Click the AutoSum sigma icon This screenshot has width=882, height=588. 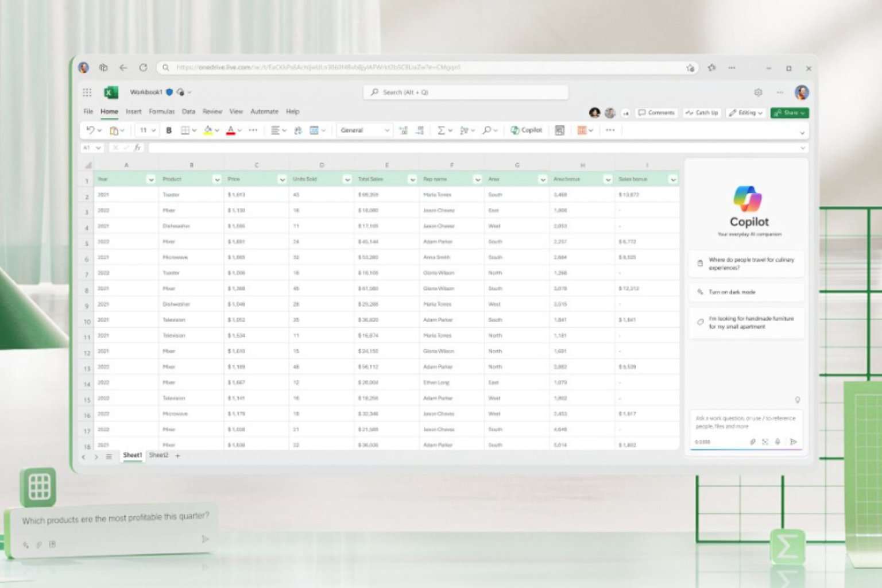tap(441, 130)
